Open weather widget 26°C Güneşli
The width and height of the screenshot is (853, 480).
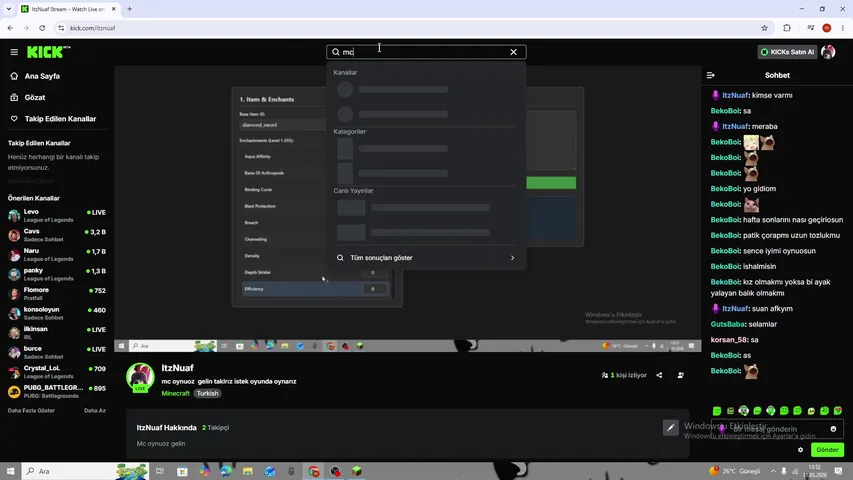pyautogui.click(x=735, y=471)
